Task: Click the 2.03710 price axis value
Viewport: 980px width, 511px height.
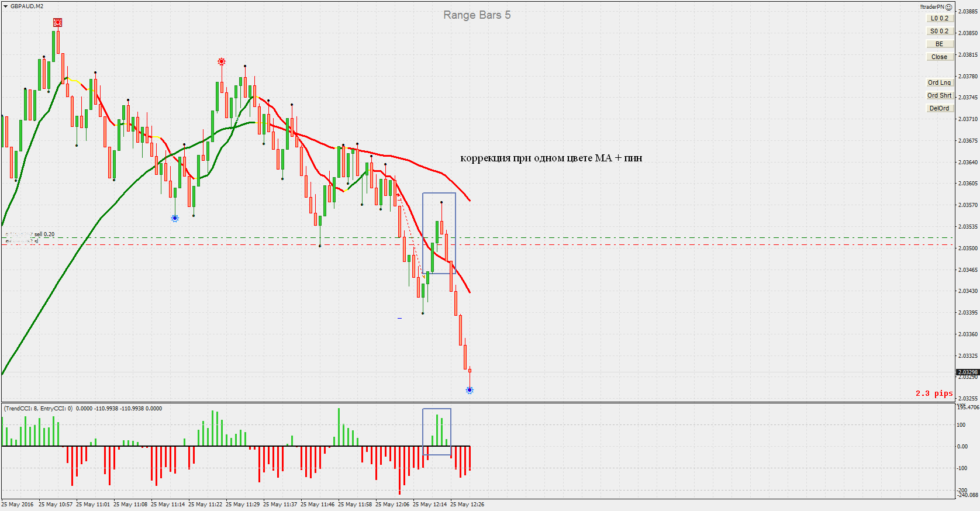Action: tap(968, 119)
